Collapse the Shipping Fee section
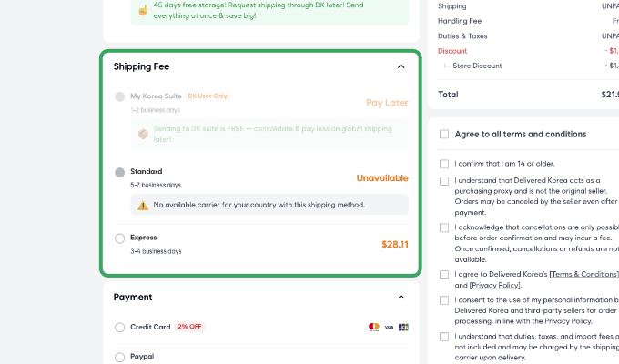Image resolution: width=619 pixels, height=364 pixels. pos(401,66)
